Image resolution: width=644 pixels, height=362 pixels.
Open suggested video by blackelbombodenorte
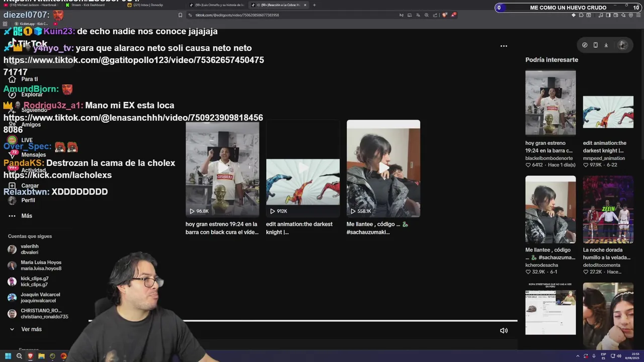(550, 103)
